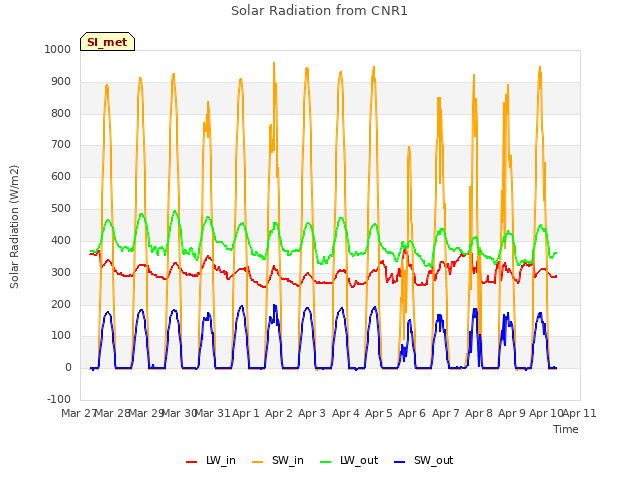Click the orange SW_in legend swatch
This screenshot has height=480, width=640.
[258, 462]
